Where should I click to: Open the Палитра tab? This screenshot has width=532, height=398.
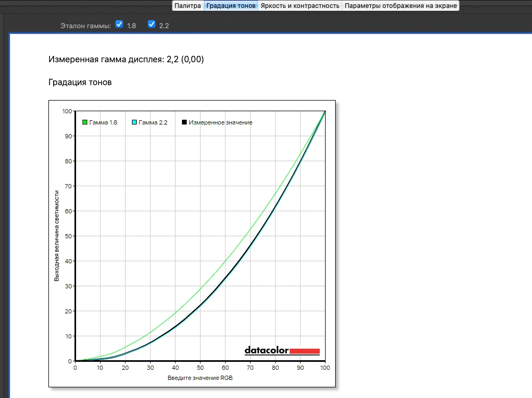click(188, 6)
